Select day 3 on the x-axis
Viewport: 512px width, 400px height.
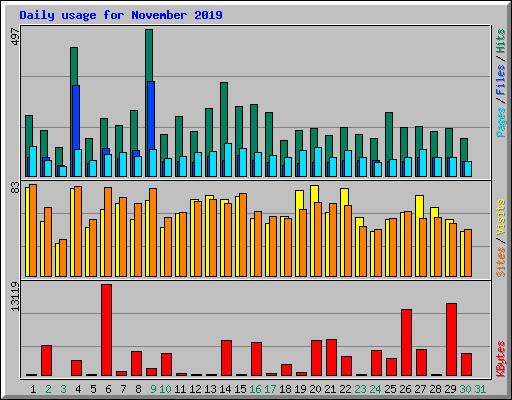[63, 389]
